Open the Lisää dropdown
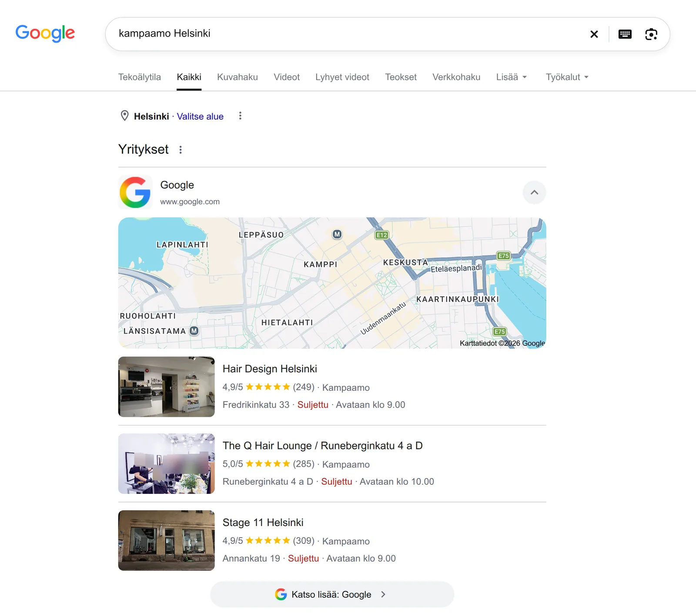The width and height of the screenshot is (696, 616). click(x=512, y=77)
